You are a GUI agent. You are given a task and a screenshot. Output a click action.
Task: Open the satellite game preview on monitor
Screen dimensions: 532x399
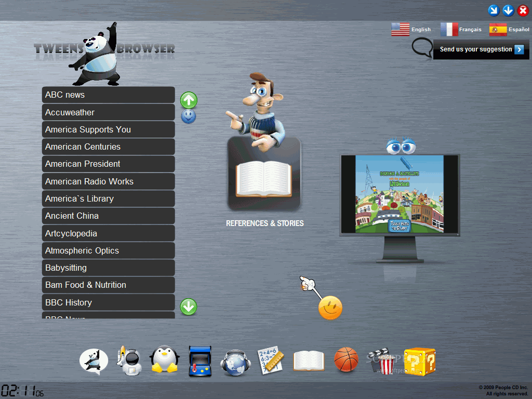coord(400,194)
